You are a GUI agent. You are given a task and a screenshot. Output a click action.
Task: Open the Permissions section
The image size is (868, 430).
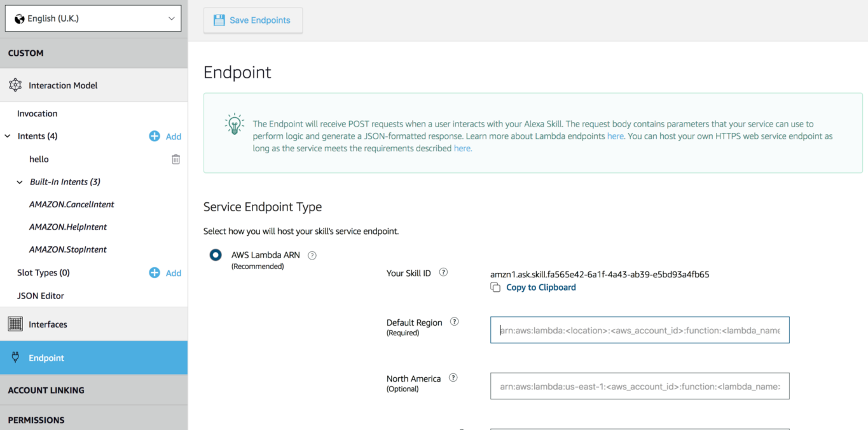tap(36, 420)
